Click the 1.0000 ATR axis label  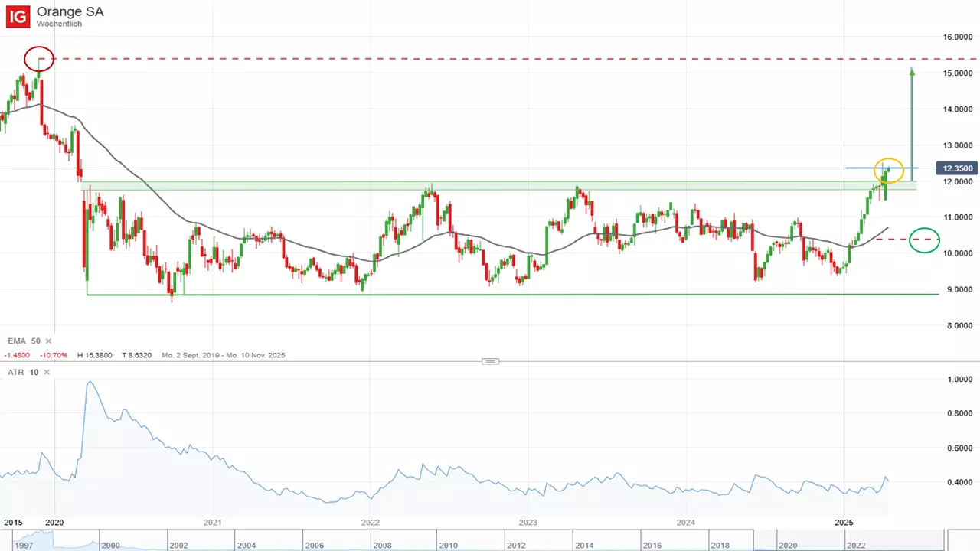click(962, 380)
